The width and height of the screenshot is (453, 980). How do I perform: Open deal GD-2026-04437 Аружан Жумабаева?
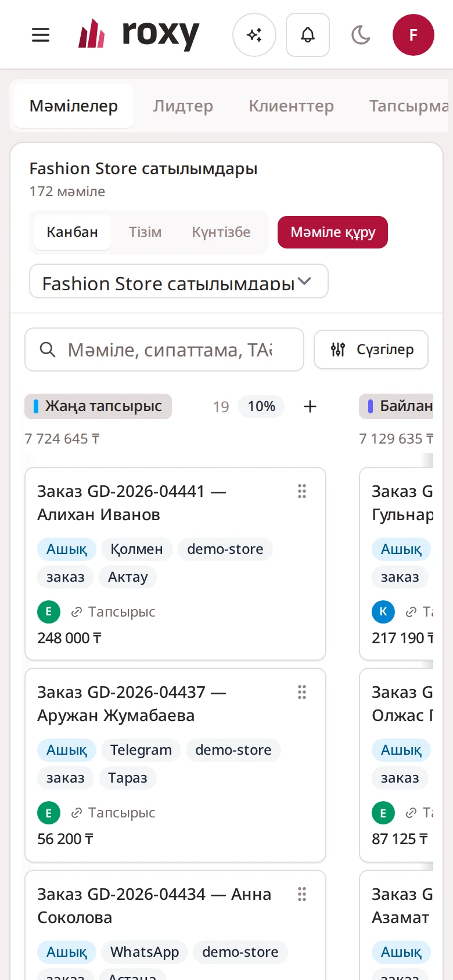point(131,704)
